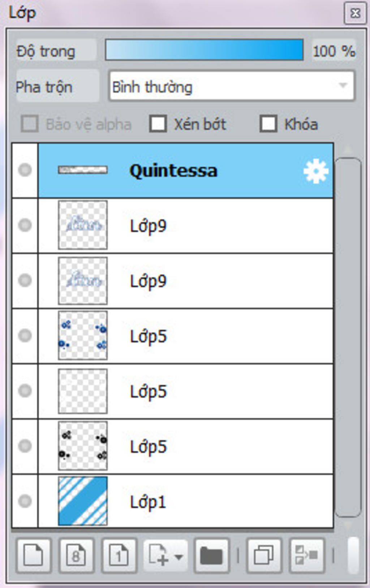Add a new 8-bit layer

click(x=76, y=555)
